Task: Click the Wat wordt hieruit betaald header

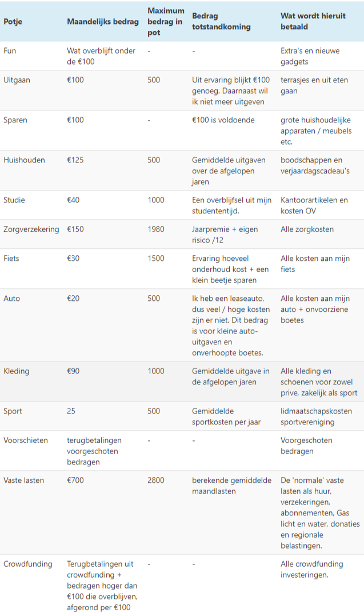Action: (313, 22)
